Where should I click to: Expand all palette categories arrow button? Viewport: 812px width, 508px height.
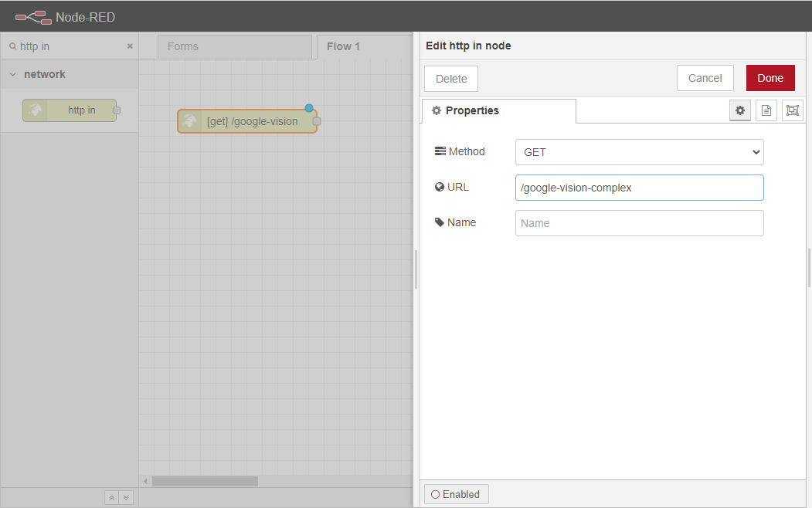point(126,498)
